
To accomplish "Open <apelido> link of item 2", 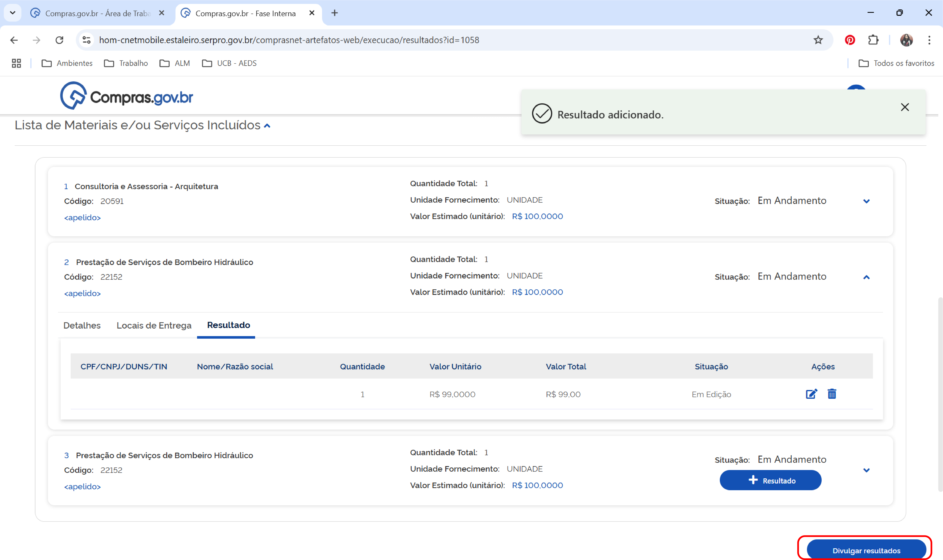I will [x=82, y=293].
